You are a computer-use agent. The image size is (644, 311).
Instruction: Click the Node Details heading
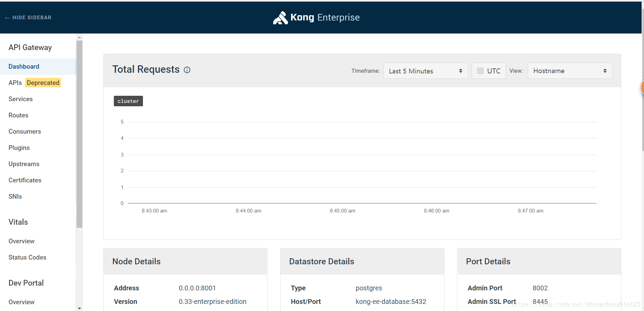point(137,262)
